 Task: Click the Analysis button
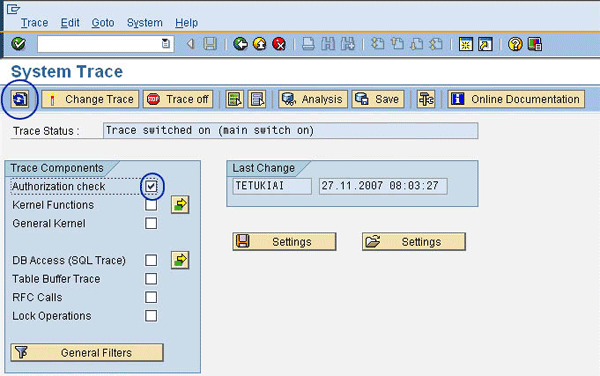point(313,99)
